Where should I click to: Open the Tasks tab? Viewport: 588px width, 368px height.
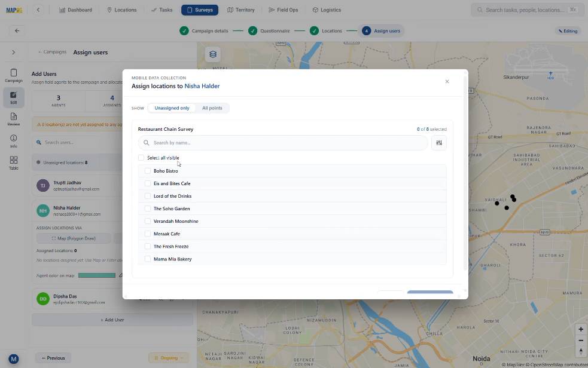[162, 10]
